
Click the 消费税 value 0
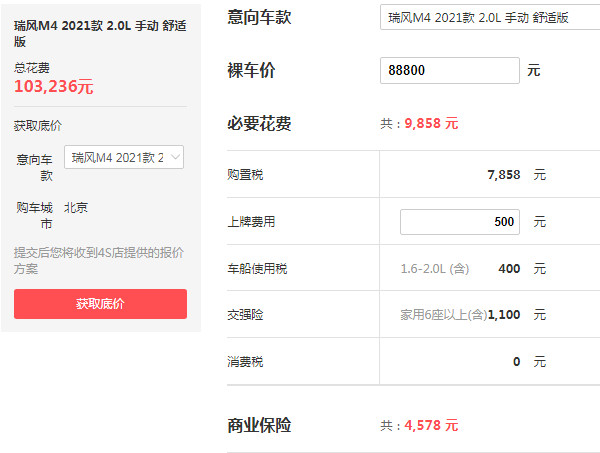516,362
